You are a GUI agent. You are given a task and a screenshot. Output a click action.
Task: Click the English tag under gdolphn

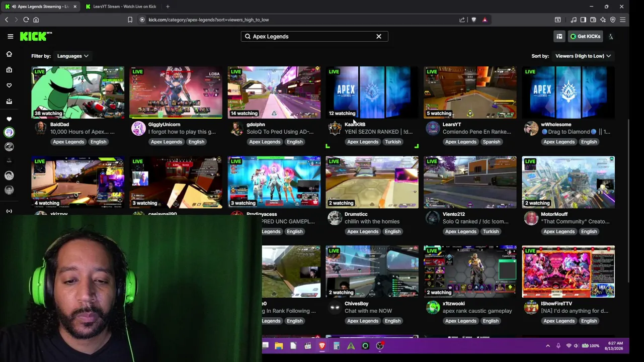(294, 142)
